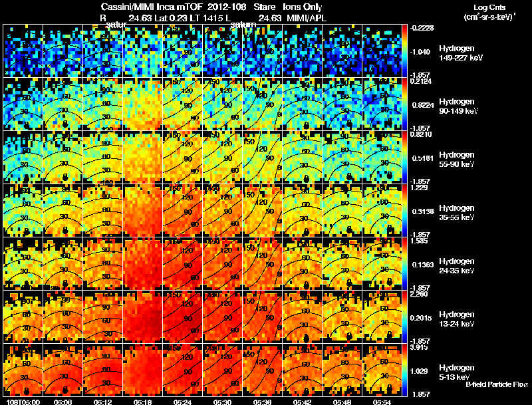
Task: Click the '0.3138' color scale value
Action: pyautogui.click(x=423, y=211)
